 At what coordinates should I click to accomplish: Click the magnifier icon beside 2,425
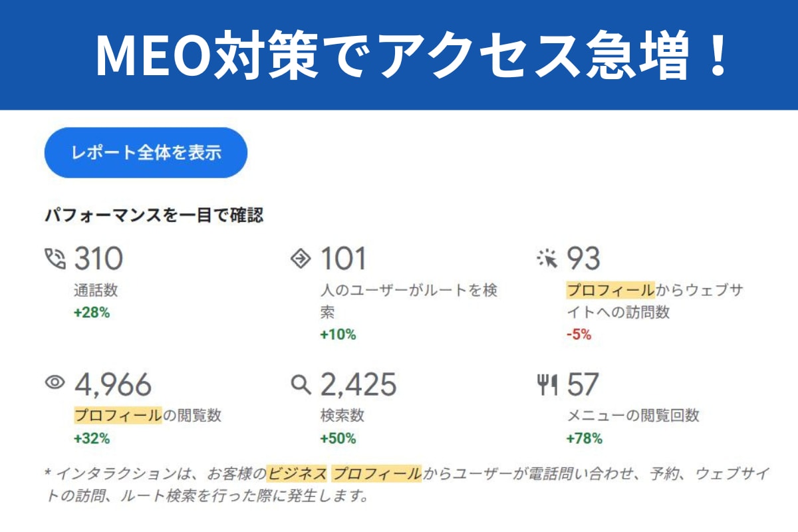tap(301, 384)
